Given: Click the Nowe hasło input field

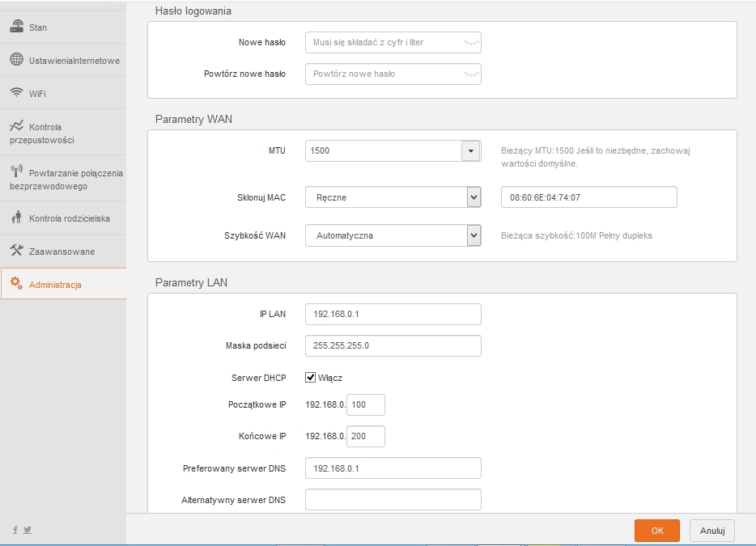Looking at the screenshot, I should (393, 42).
